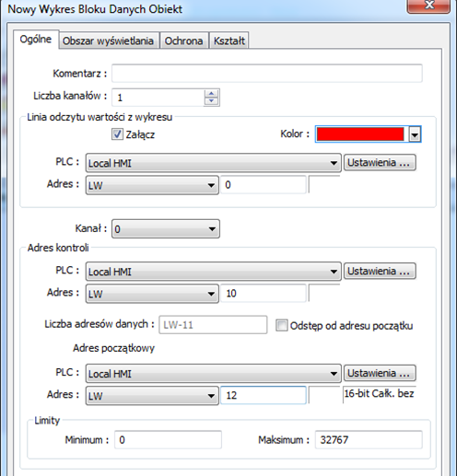Click the 16-bit Całk. bez format label

point(379,394)
